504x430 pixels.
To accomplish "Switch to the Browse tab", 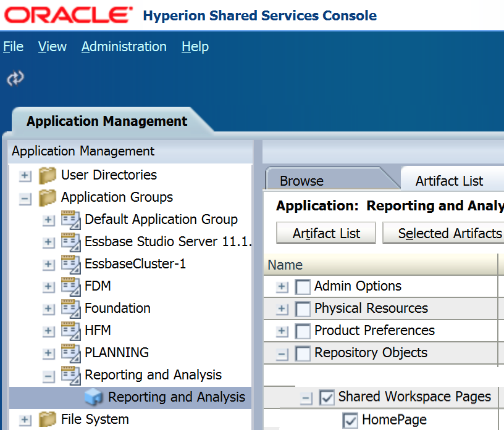I will (301, 181).
